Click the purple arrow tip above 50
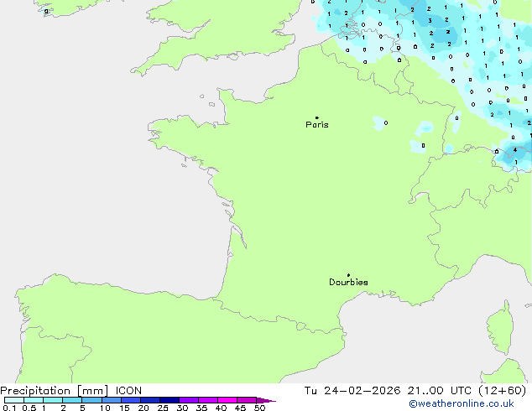532x411 pixels. pos(266,400)
